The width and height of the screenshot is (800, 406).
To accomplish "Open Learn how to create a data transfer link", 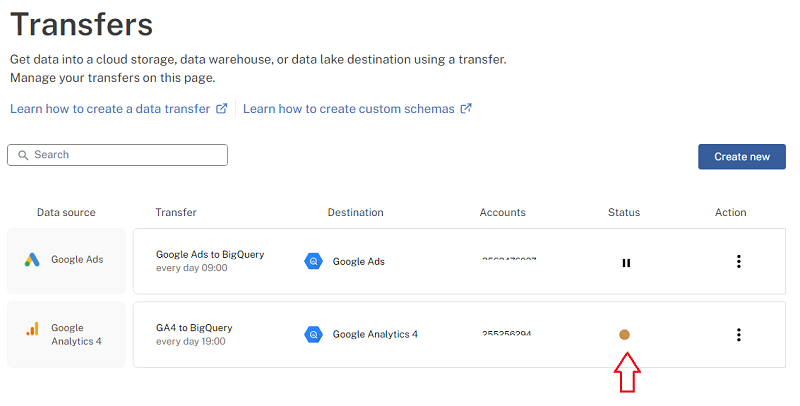I will (110, 109).
